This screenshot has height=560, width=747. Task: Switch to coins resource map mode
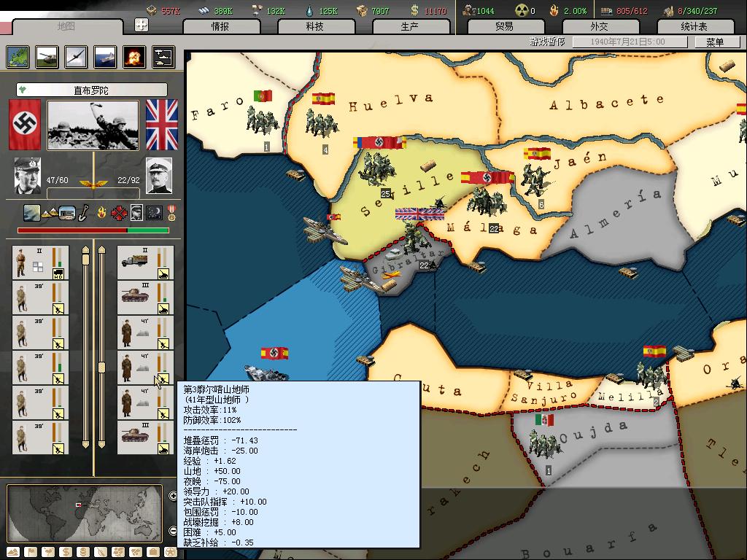click(x=83, y=553)
